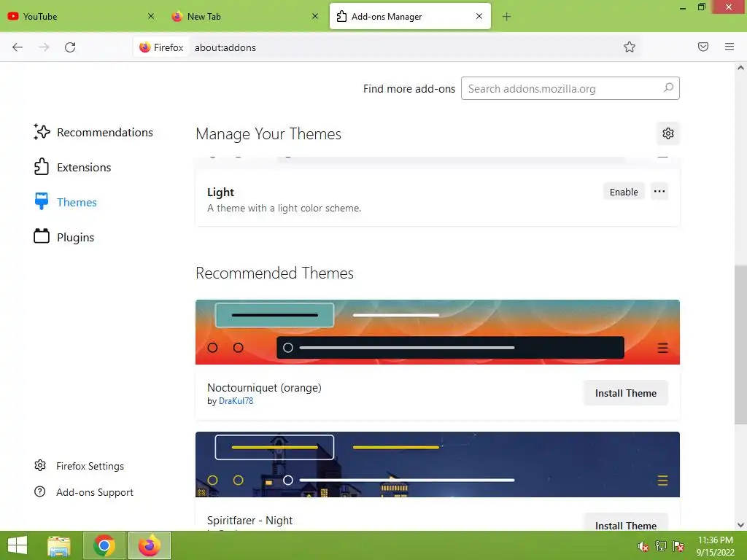Click the Manage Your Themes heading
This screenshot has width=747, height=560.
point(268,134)
